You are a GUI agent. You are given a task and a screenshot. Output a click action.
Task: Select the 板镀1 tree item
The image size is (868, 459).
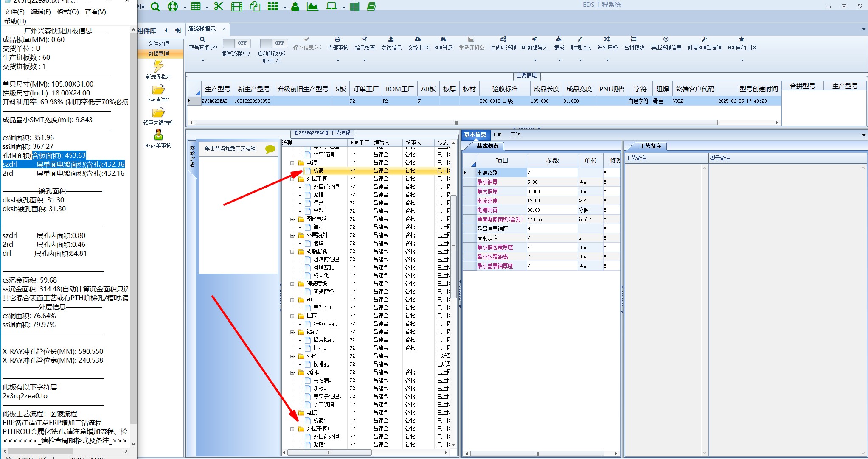(x=319, y=420)
